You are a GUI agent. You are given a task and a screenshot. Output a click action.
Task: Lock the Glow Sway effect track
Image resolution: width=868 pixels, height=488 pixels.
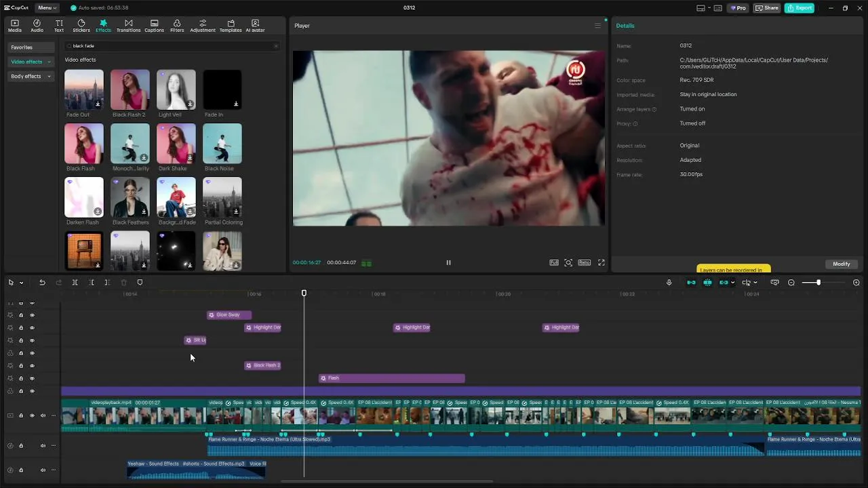(x=21, y=315)
